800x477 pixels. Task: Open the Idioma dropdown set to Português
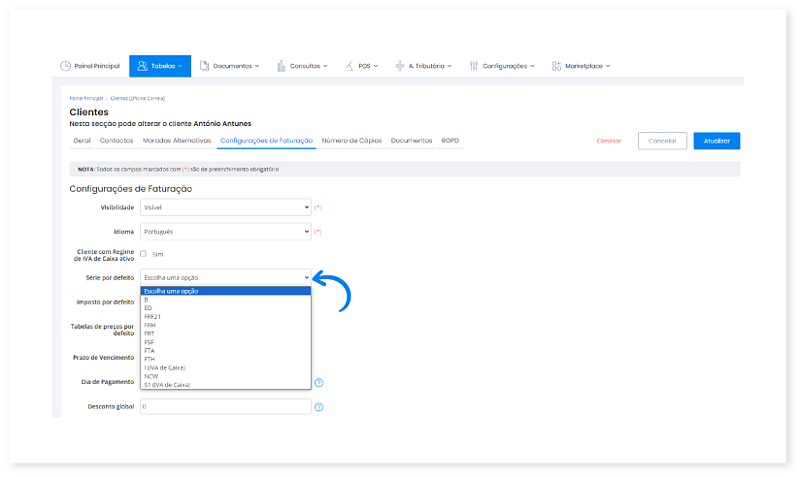(226, 231)
